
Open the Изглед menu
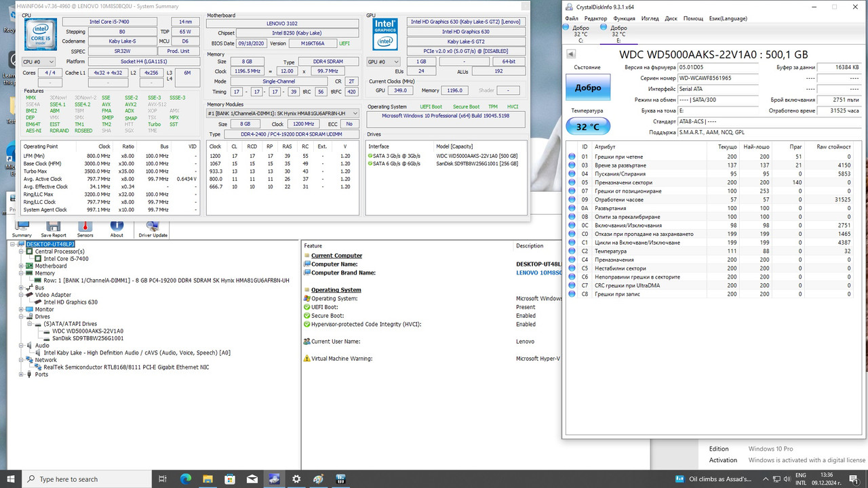650,18
